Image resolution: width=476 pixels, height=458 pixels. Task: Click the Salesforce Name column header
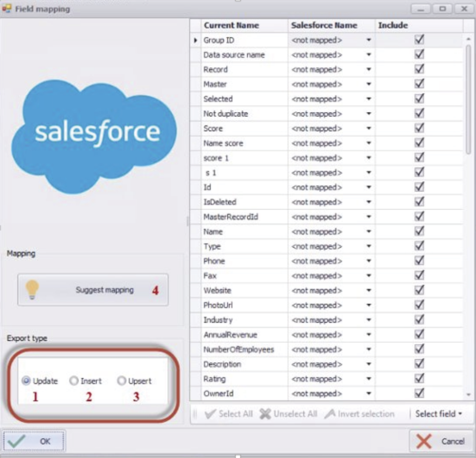(331, 25)
